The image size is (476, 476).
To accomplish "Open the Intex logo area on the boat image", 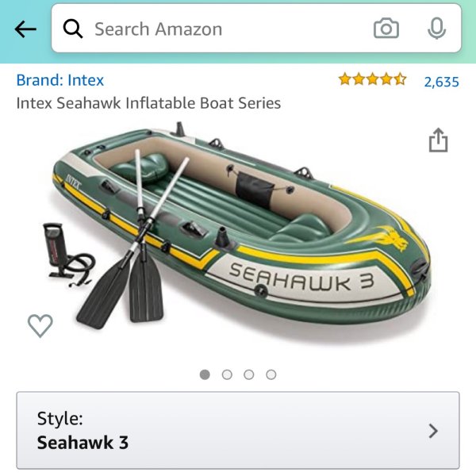I will click(74, 182).
